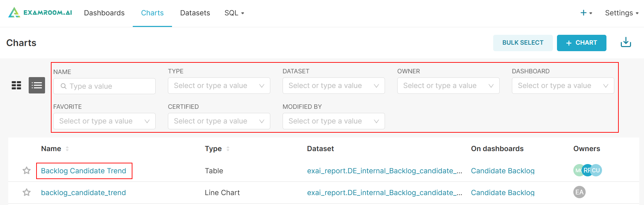
Task: Expand the CERTIFIED filter dropdown
Action: coord(219,121)
